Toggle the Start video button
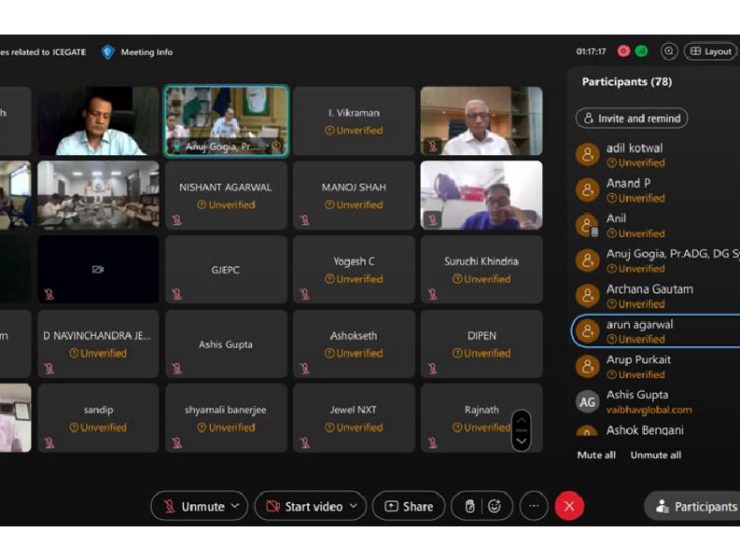Viewport: 740px width, 560px height. (x=304, y=506)
